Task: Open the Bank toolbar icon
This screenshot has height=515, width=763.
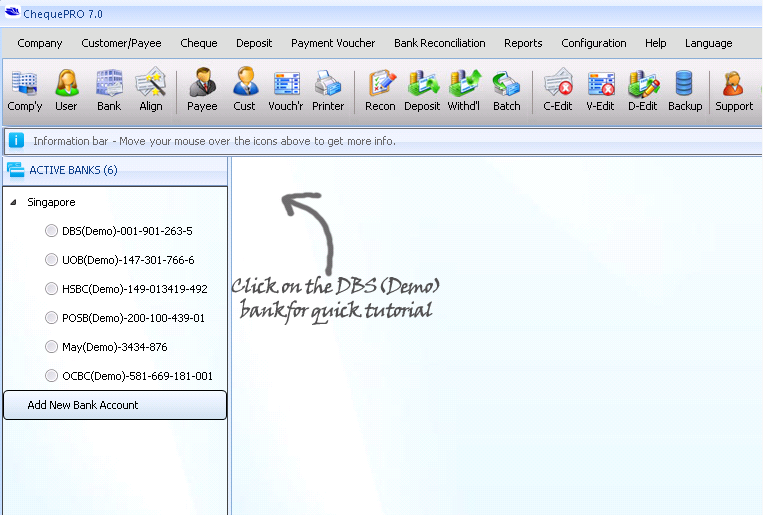Action: pos(109,90)
